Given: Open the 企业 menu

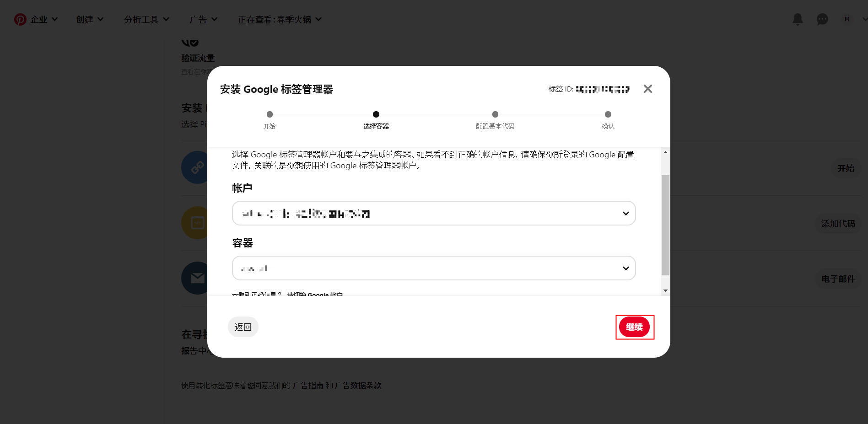Looking at the screenshot, I should (44, 19).
